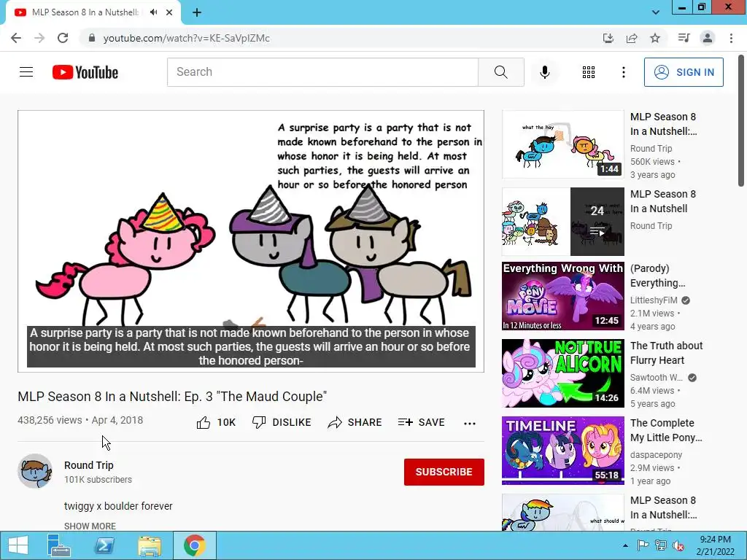Click the daspacepony channel name

click(656, 455)
